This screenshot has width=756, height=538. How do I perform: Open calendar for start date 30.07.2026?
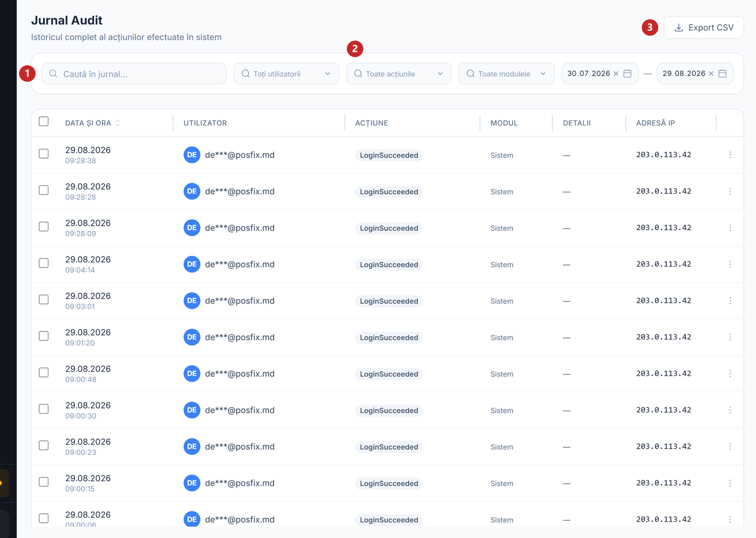(627, 74)
